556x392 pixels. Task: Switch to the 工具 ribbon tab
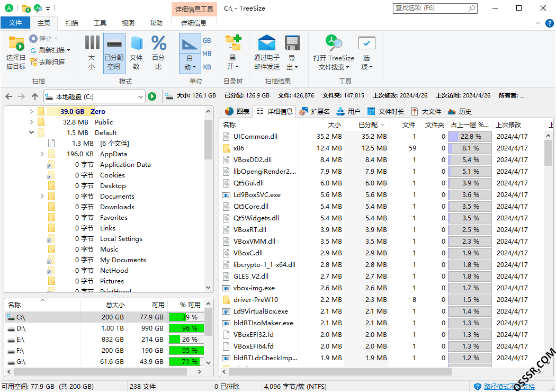click(x=100, y=23)
